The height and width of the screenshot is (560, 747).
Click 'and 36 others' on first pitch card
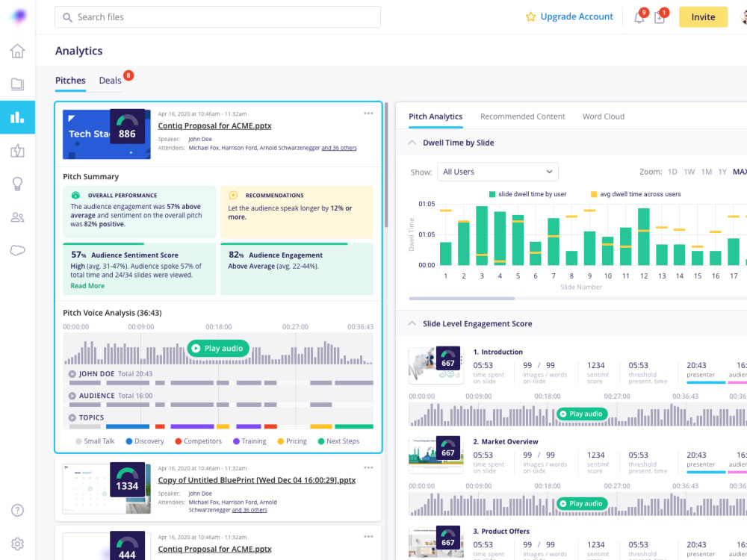point(339,148)
